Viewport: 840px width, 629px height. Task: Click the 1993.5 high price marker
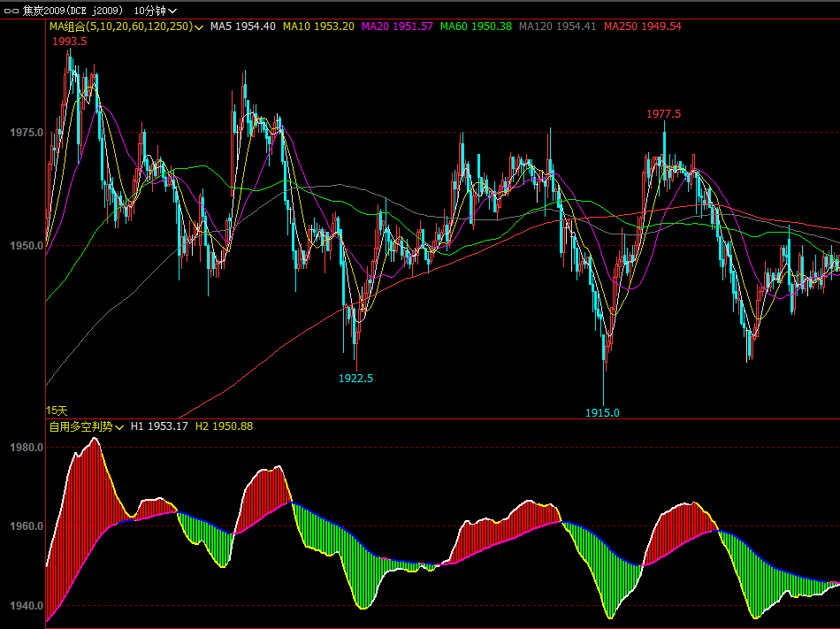point(69,42)
